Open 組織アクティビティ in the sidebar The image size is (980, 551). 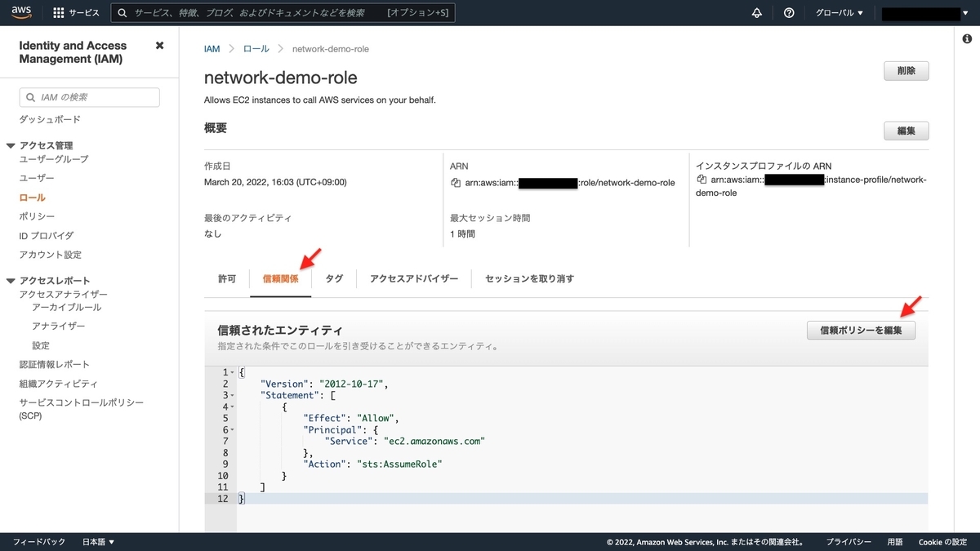tap(58, 384)
